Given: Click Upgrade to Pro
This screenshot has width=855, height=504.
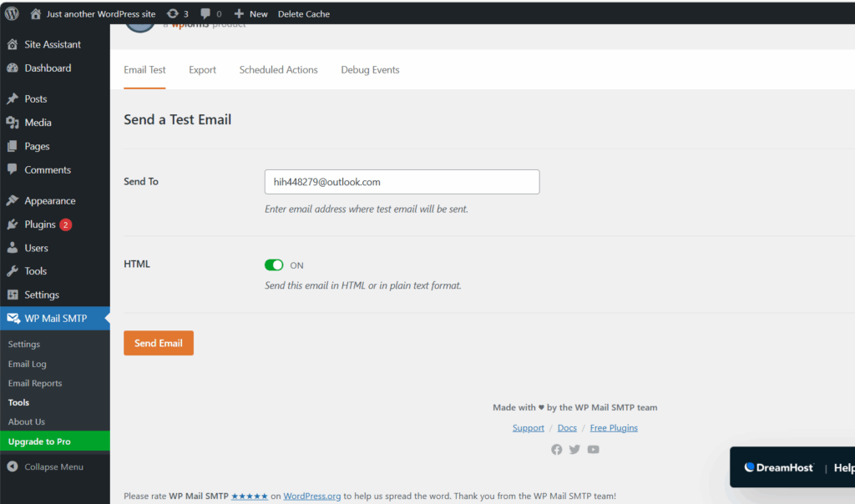Looking at the screenshot, I should coord(55,441).
